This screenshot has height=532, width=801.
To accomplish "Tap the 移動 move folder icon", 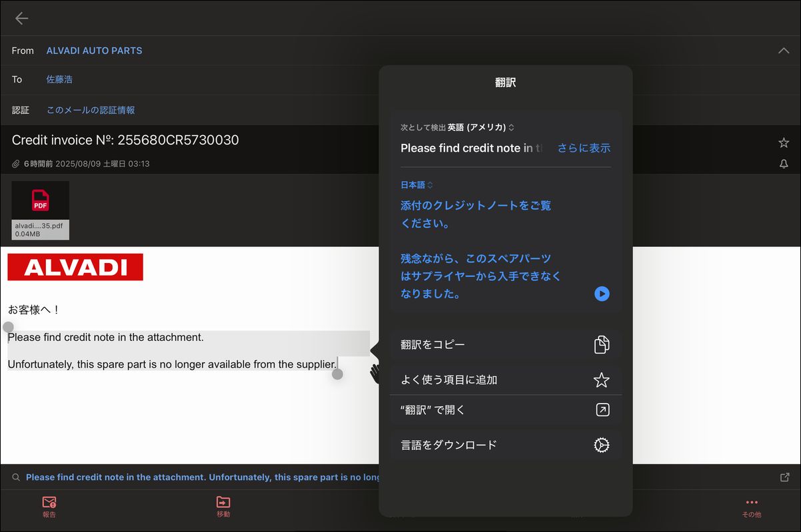I will [x=223, y=506].
